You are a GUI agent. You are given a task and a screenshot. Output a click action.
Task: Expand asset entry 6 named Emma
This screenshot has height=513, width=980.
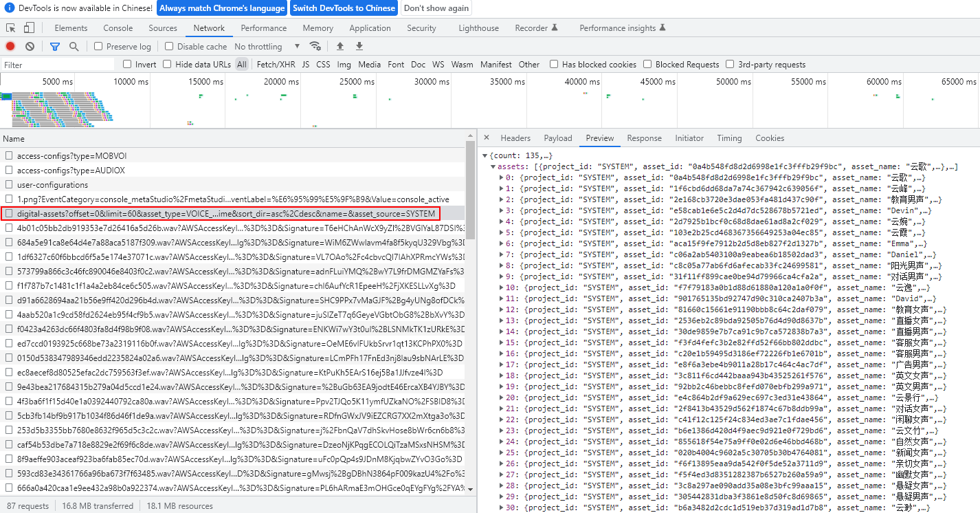click(501, 244)
